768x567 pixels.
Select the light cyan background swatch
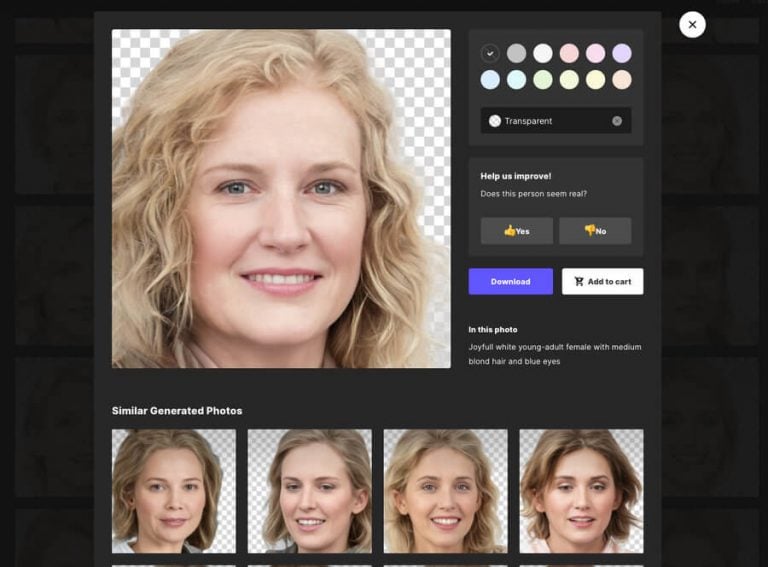516,80
